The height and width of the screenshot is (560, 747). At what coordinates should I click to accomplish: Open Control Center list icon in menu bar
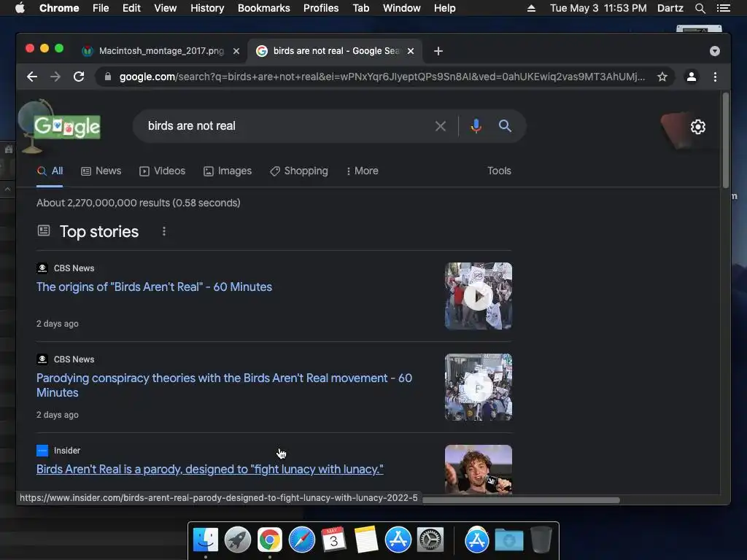723,8
